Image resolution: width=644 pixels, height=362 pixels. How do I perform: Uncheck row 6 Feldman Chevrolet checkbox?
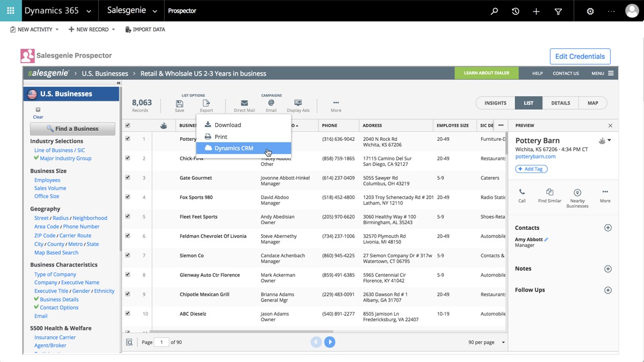tap(127, 236)
